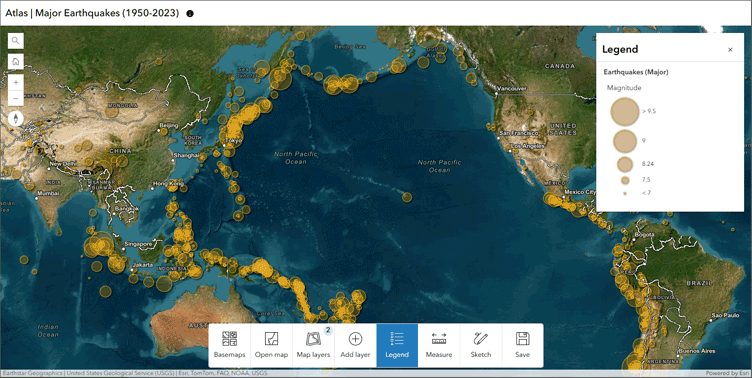Zoom in with the plus button

15,83
